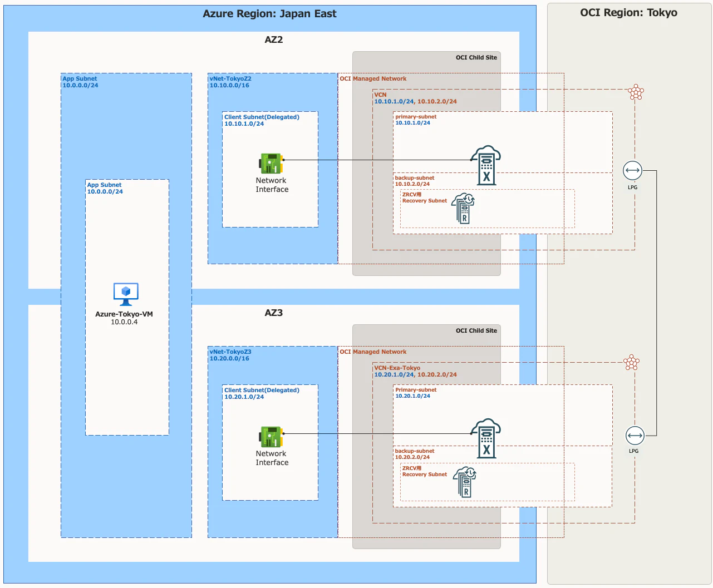Click the "ZRCV用 Recovery Subnet" label in AZ2
The image size is (713, 588).
(x=425, y=198)
